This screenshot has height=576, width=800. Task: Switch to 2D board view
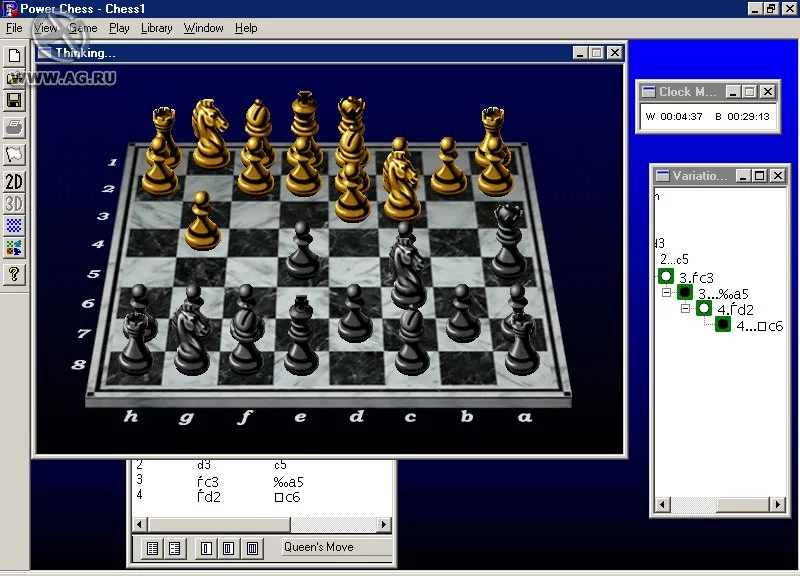click(14, 182)
